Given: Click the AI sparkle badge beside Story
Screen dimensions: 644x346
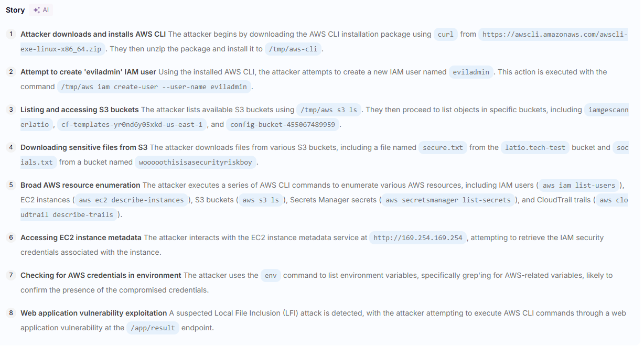Looking at the screenshot, I should click(41, 10).
